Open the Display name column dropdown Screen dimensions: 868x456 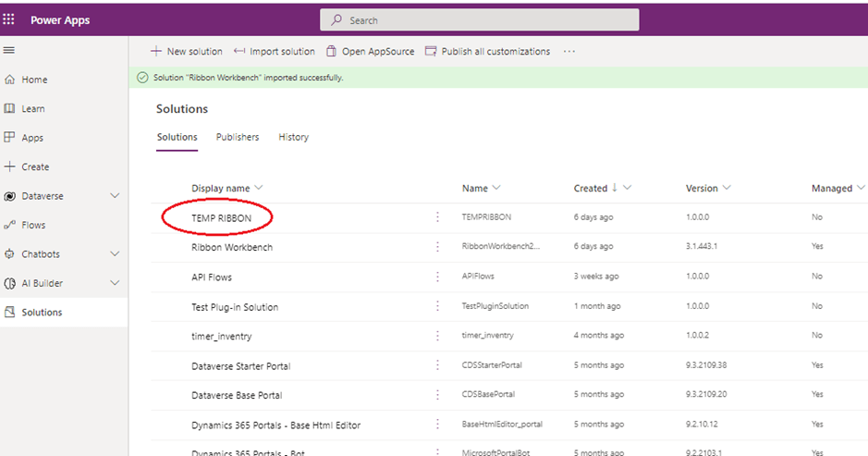pos(258,189)
